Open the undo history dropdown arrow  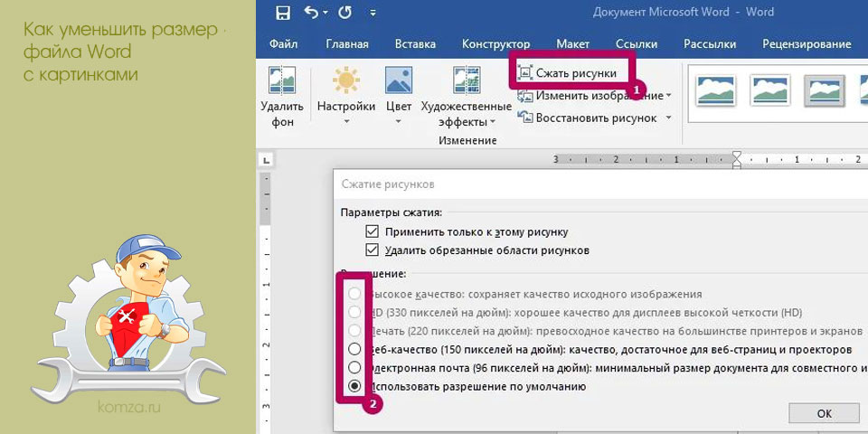(x=325, y=12)
